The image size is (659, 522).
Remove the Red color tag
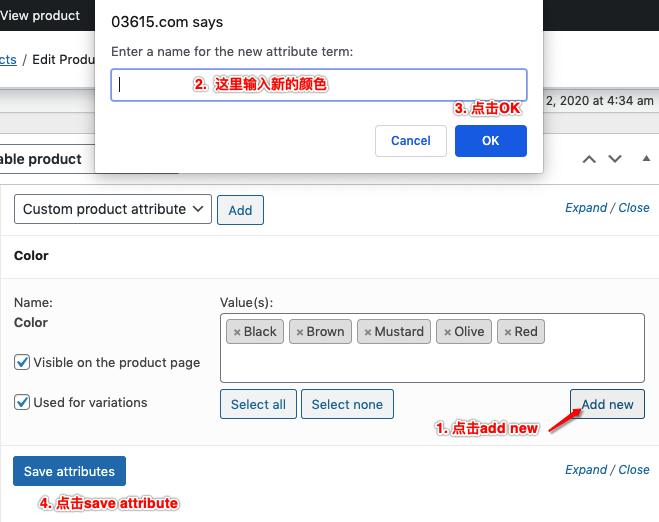(508, 332)
